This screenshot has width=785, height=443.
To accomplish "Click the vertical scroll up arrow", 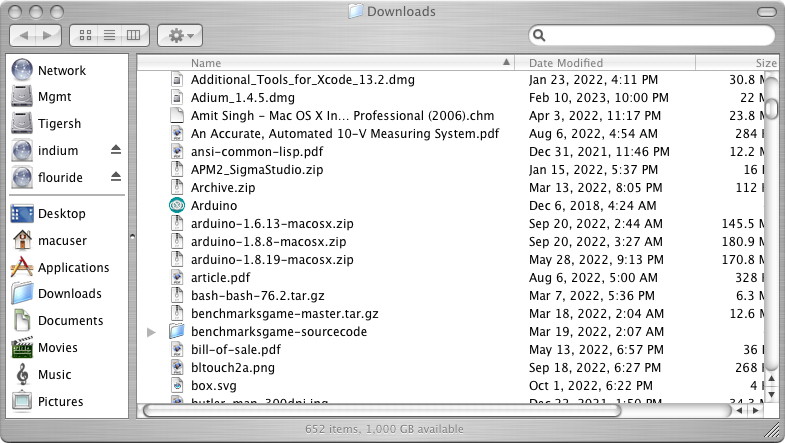I will (x=772, y=379).
